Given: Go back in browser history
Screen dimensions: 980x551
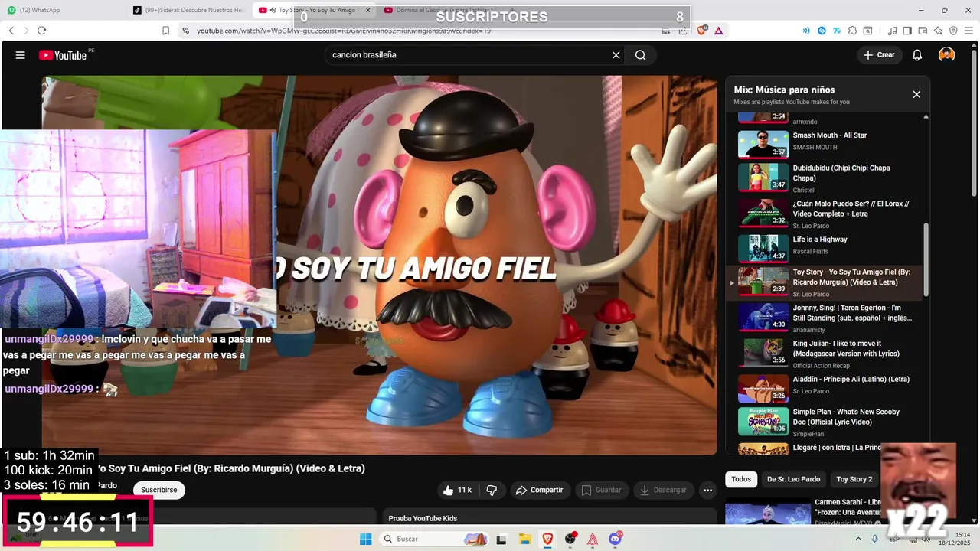Looking at the screenshot, I should pos(11,31).
